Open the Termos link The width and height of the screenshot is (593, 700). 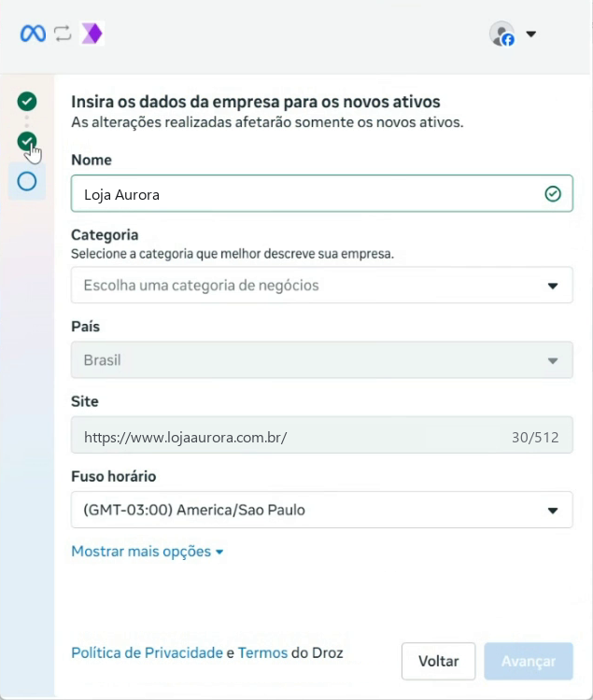pos(262,652)
